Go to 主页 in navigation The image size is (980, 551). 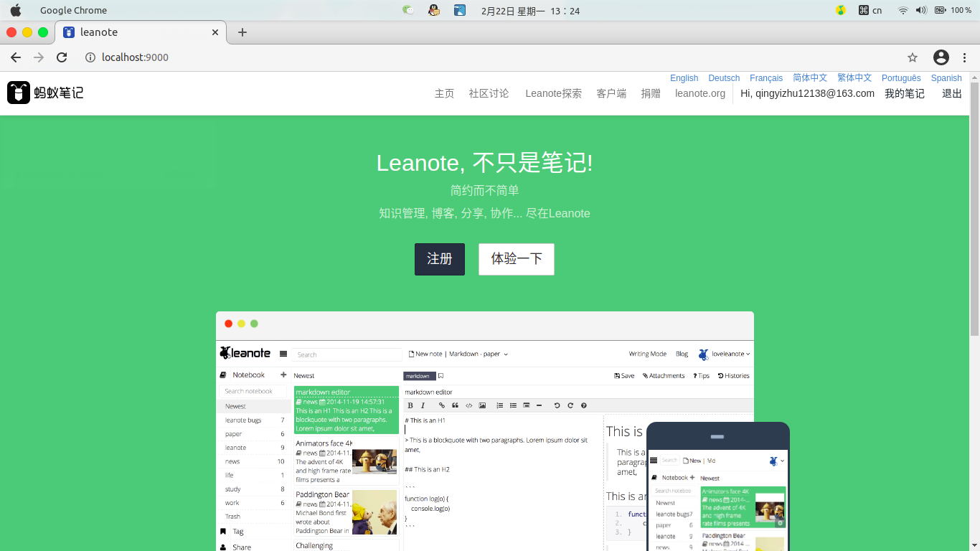[444, 93]
